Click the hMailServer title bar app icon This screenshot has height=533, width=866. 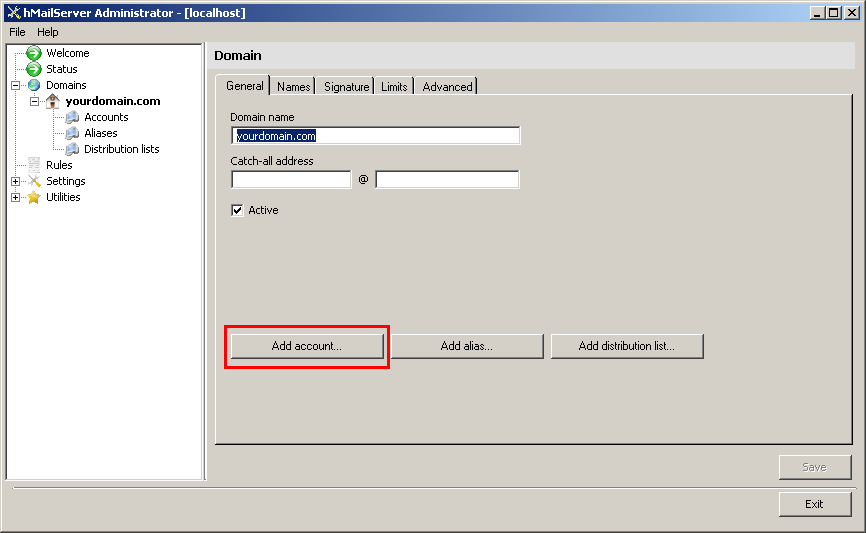[14, 13]
